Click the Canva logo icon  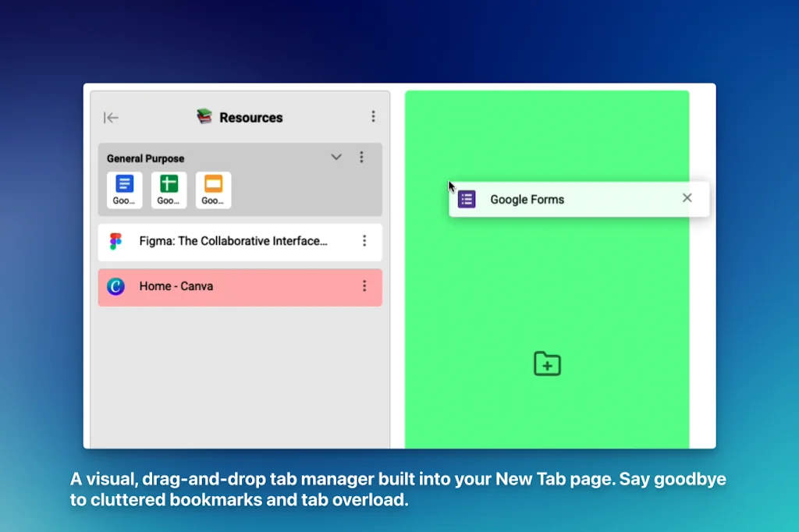coord(115,286)
